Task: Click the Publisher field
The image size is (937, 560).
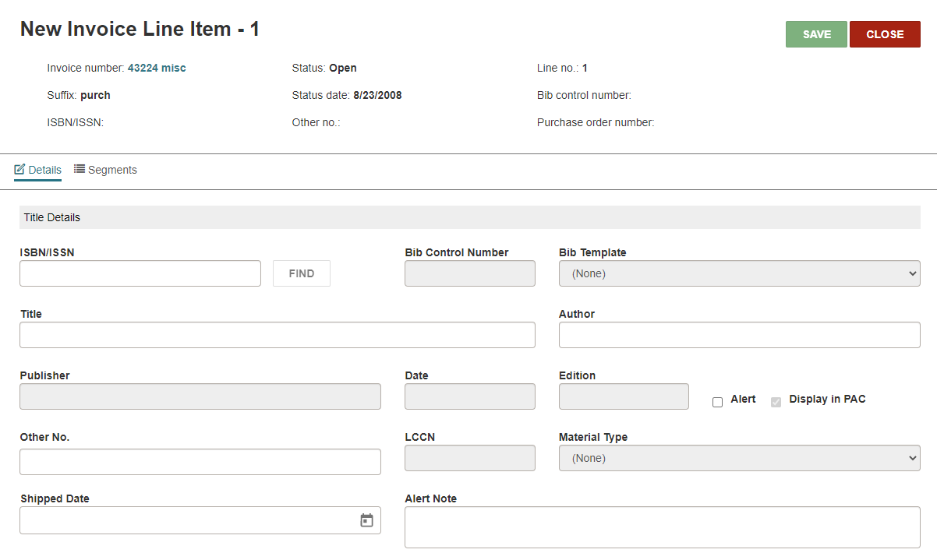Action: click(x=200, y=396)
